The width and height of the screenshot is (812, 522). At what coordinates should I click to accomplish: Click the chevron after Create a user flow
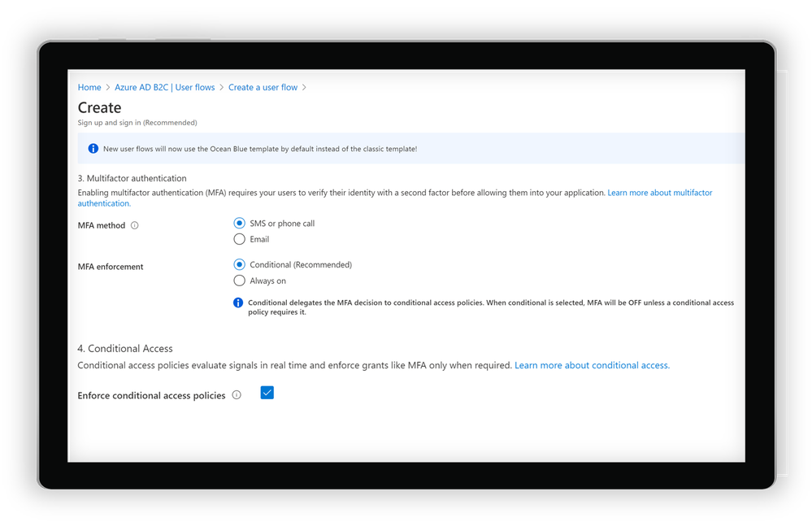click(304, 88)
